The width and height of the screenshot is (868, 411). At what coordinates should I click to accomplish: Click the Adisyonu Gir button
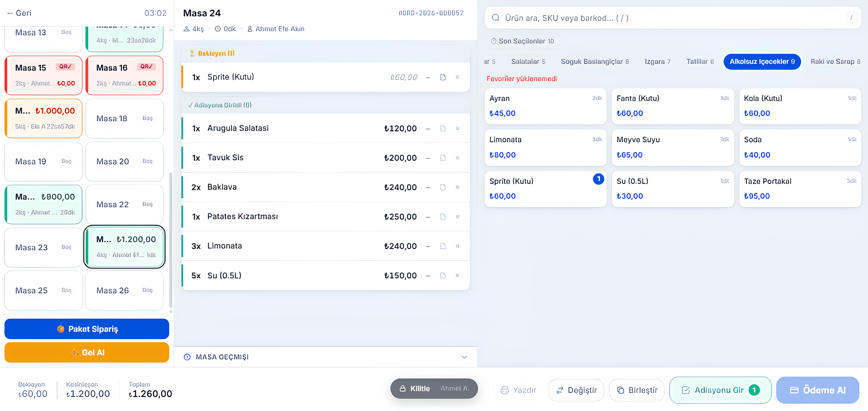click(x=720, y=390)
